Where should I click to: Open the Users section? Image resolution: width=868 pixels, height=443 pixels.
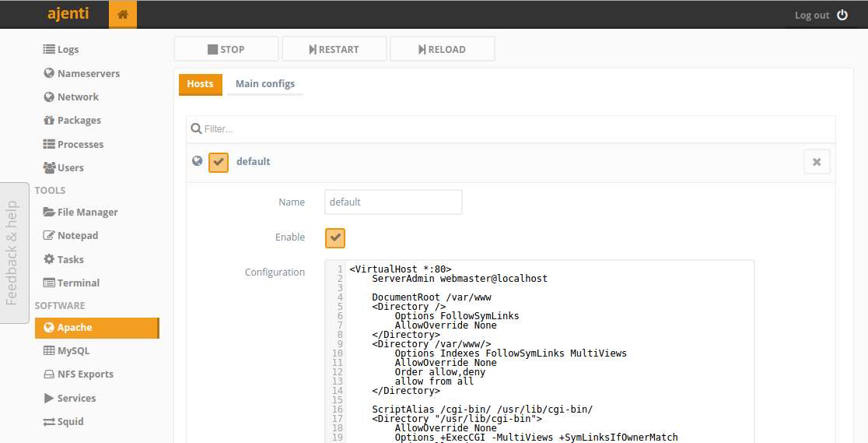pos(64,167)
